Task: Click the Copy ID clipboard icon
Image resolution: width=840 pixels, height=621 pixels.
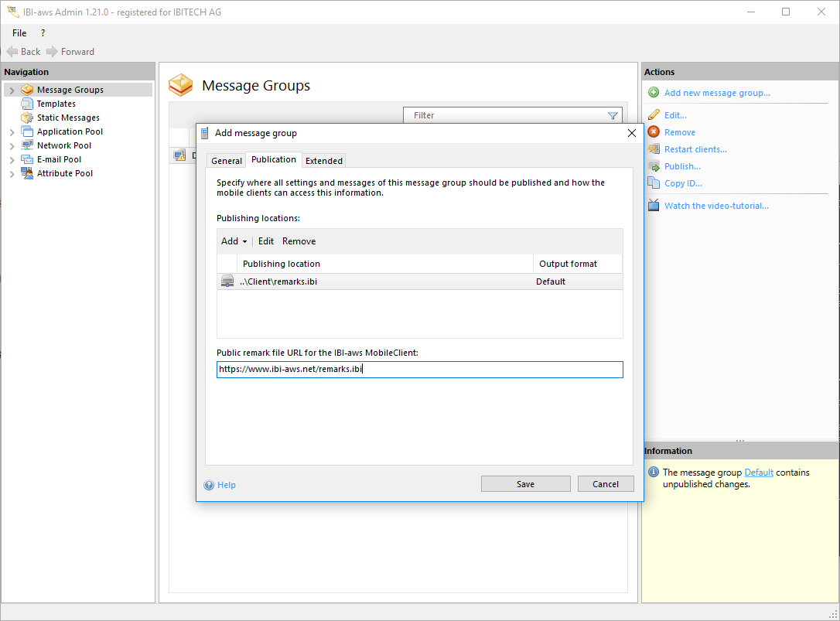Action: [654, 183]
